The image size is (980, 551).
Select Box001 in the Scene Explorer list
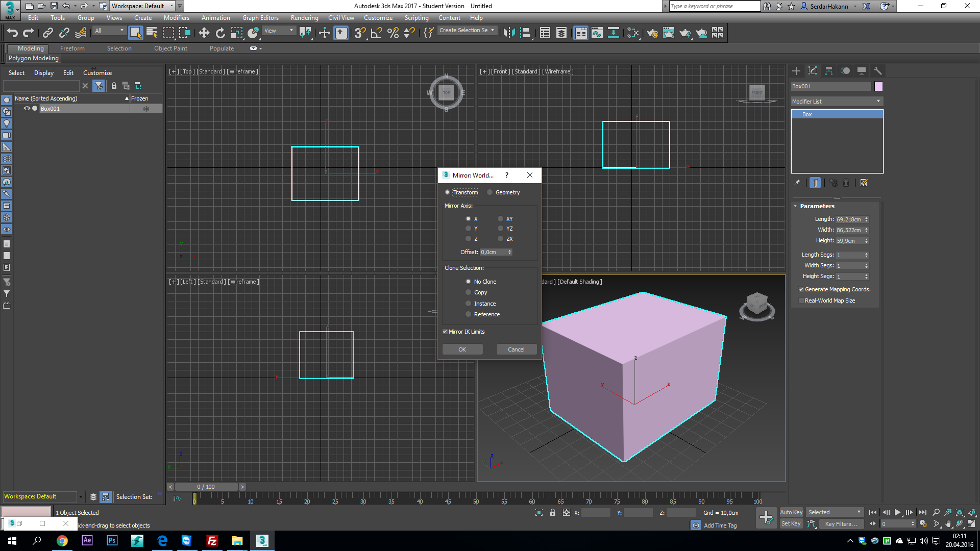pyautogui.click(x=51, y=108)
